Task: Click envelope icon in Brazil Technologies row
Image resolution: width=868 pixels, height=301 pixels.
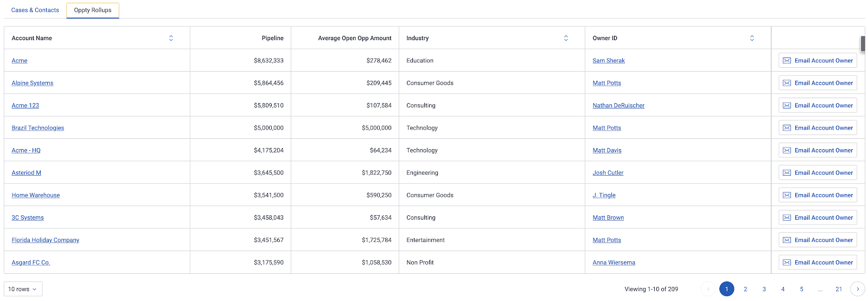Action: point(787,128)
